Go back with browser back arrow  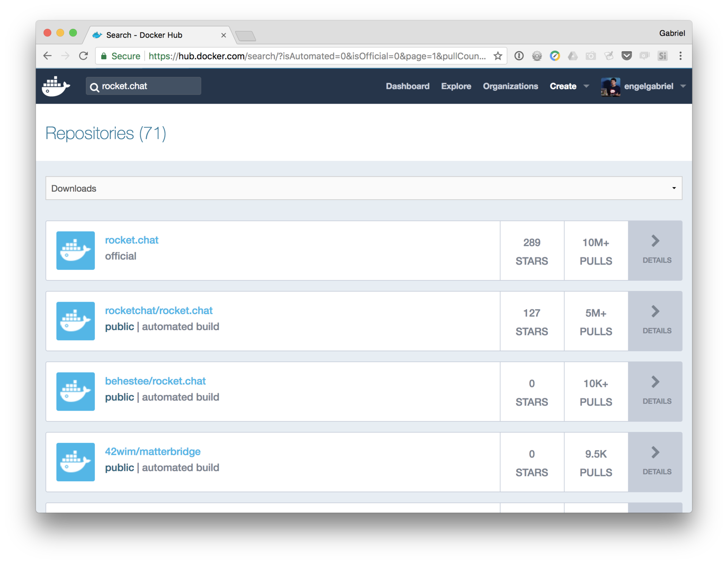pos(48,56)
